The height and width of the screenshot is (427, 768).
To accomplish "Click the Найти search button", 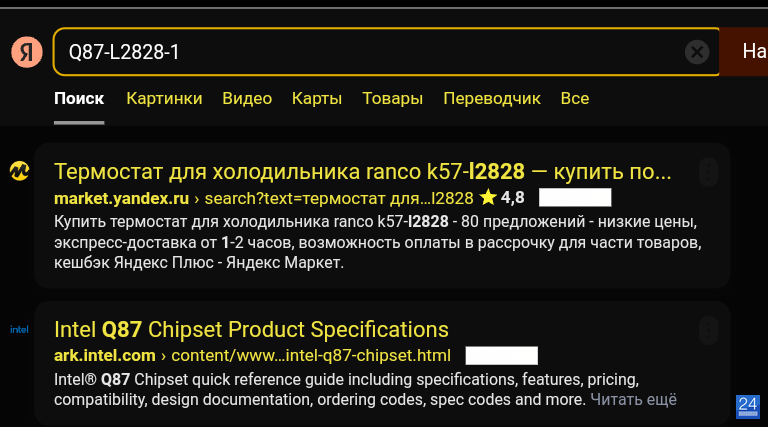I will 744,51.
